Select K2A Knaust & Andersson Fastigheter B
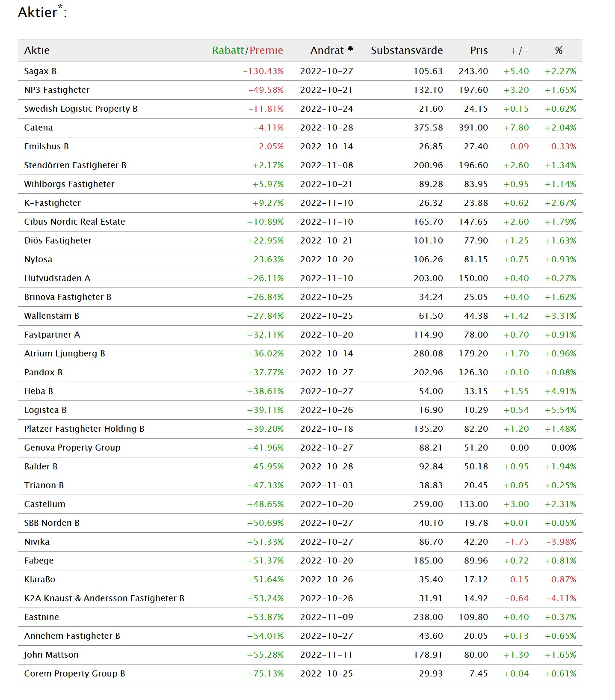The image size is (615, 700). point(104,598)
